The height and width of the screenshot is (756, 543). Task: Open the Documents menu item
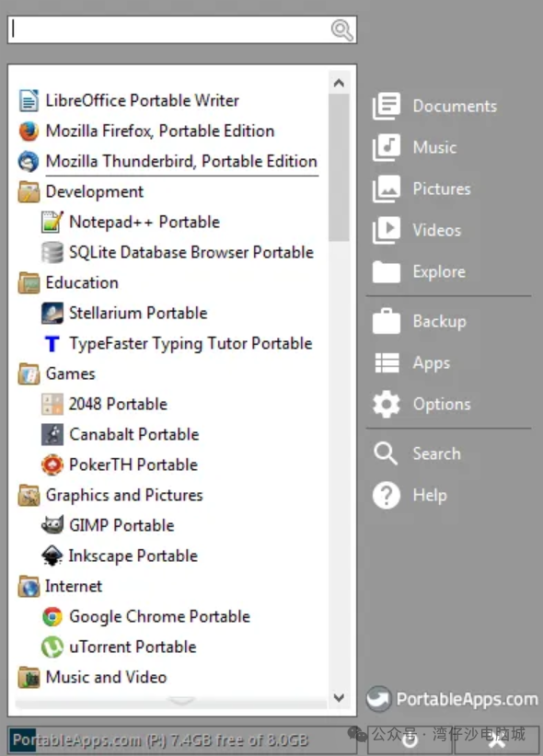tap(455, 106)
